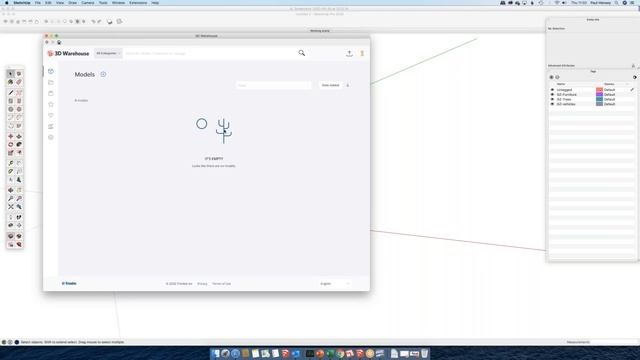
Task: Click the upload model icon in 3D Warehouse
Action: (349, 53)
